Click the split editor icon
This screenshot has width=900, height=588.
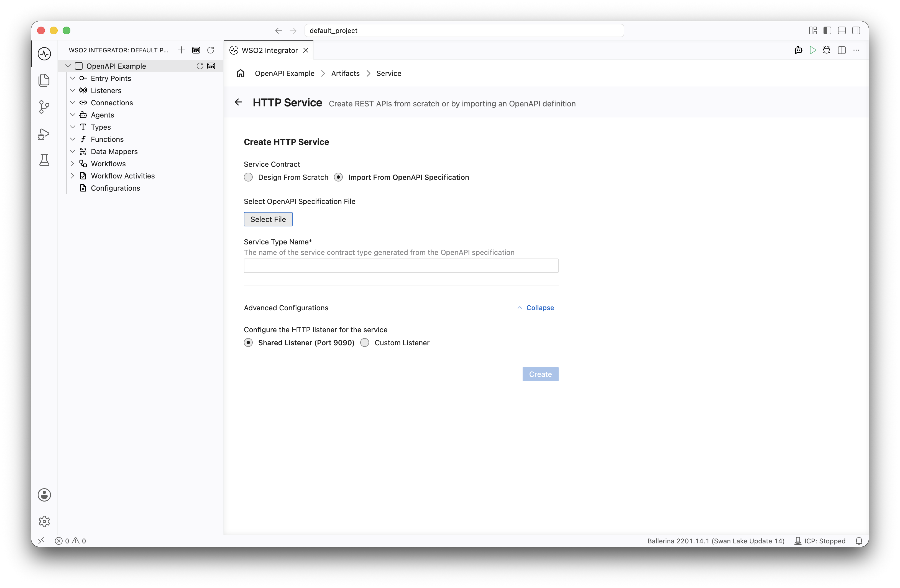click(x=842, y=50)
